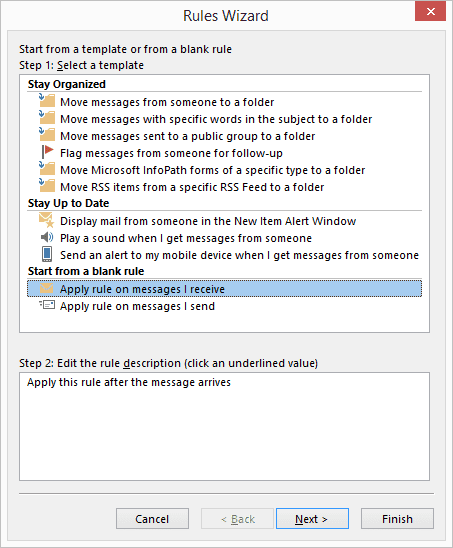Click inside the rule description box

click(224, 427)
